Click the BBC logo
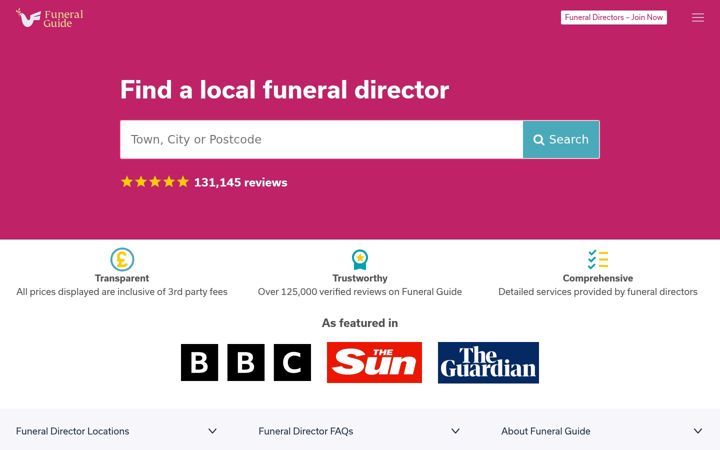Viewport: 720px width, 450px height. pyautogui.click(x=246, y=362)
